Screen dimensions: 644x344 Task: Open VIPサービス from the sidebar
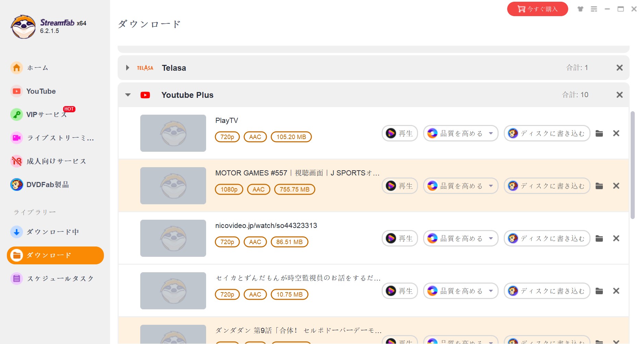pyautogui.click(x=45, y=115)
